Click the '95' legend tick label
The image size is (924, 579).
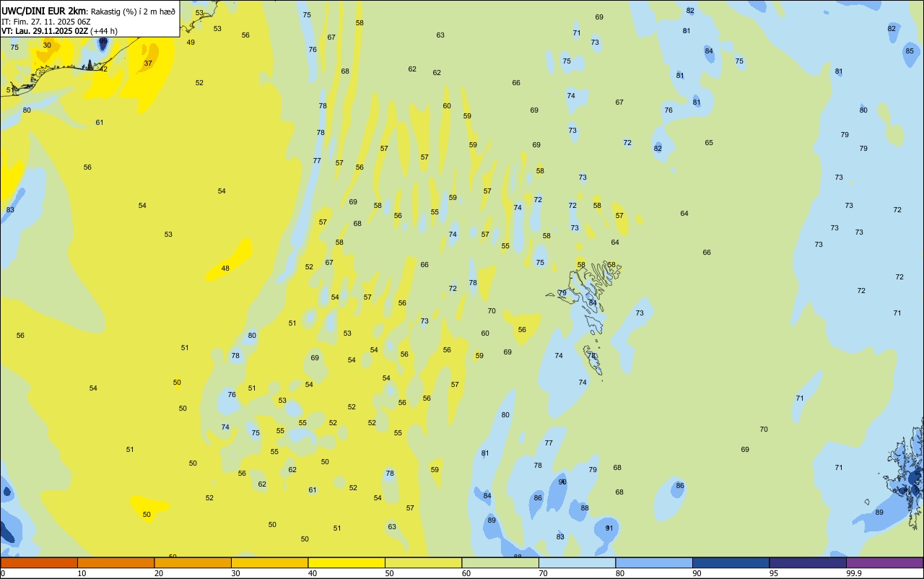click(774, 573)
